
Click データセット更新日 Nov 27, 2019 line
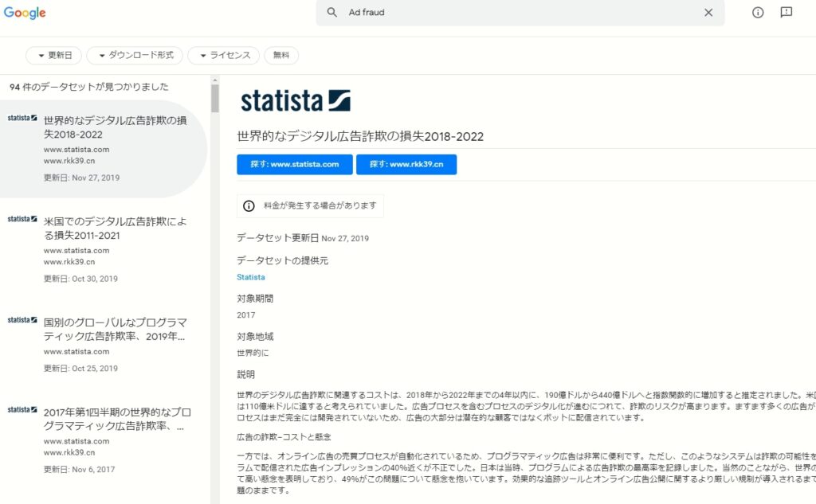[x=303, y=238]
